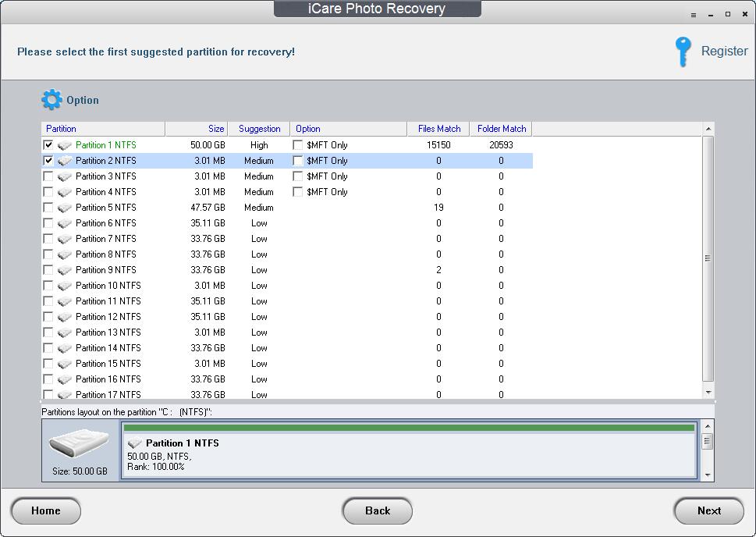Proceed with the Next button
756x537 pixels.
(x=708, y=510)
